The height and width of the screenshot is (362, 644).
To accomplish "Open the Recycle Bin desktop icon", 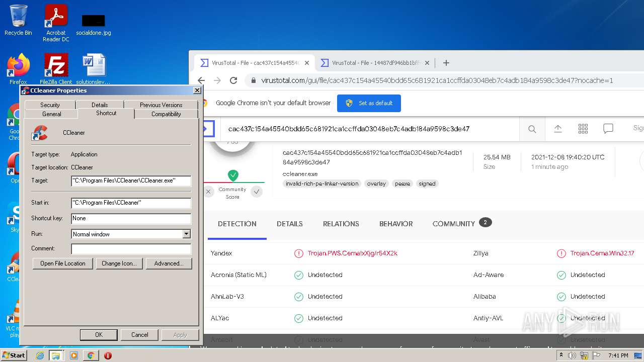I will [x=18, y=20].
